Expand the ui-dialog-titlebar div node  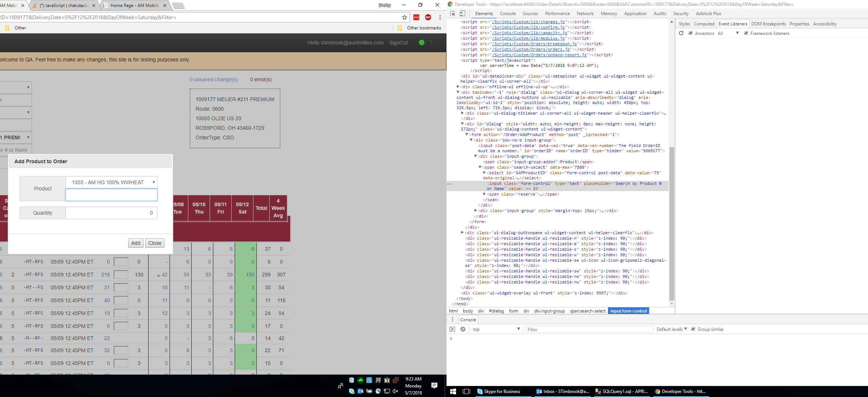coord(462,113)
